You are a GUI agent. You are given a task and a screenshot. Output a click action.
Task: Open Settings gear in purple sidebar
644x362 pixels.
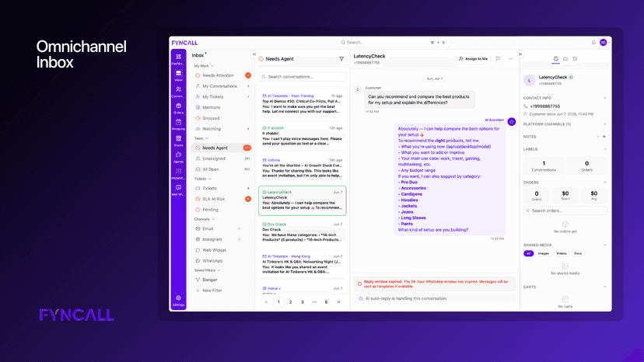(178, 300)
